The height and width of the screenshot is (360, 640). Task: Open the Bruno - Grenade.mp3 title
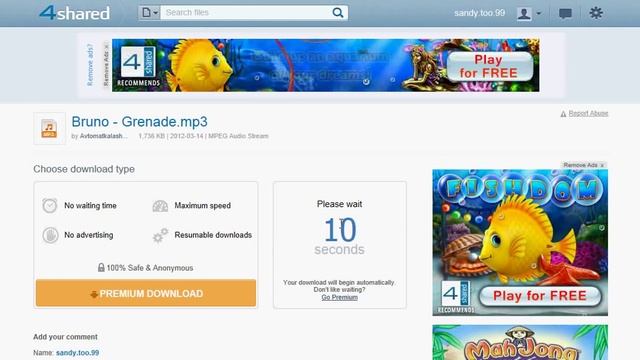[x=139, y=122]
